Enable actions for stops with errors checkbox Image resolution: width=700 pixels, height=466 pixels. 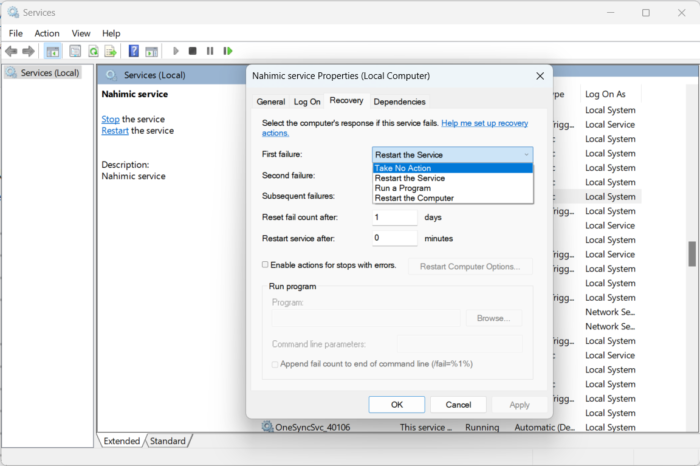[265, 265]
